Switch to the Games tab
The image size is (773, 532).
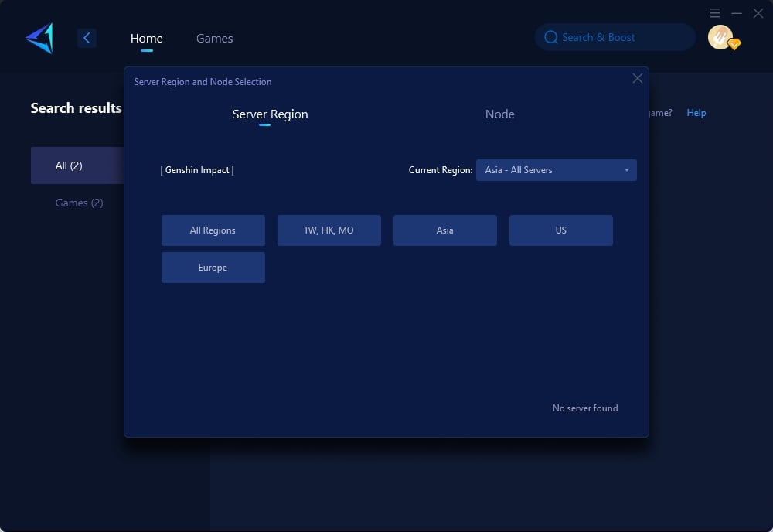coord(214,39)
